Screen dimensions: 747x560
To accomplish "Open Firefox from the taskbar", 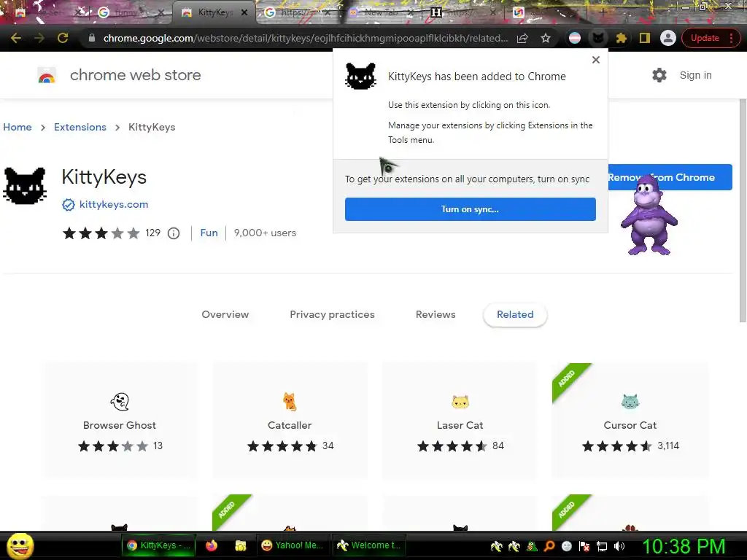I will click(x=211, y=545).
